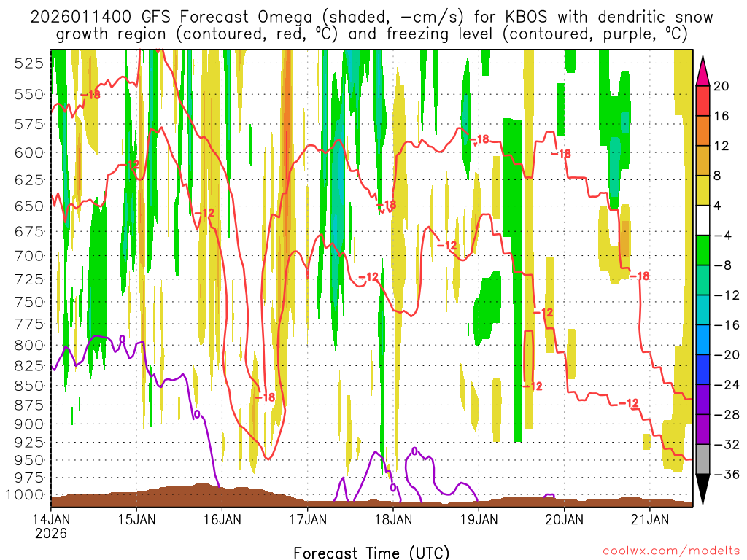This screenshot has height=560, width=747.
Task: Select the 1000 pressure level label
Action: (x=26, y=495)
